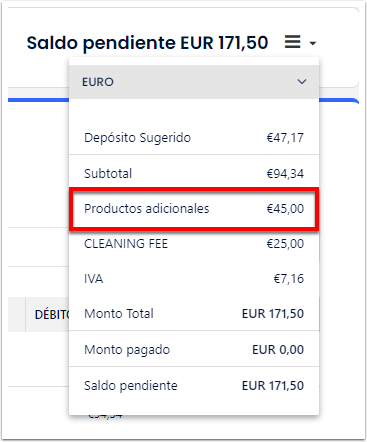Viewport: 367px width, 442px height.
Task: Click the €25,00 cleaning fee amount
Action: (x=285, y=244)
